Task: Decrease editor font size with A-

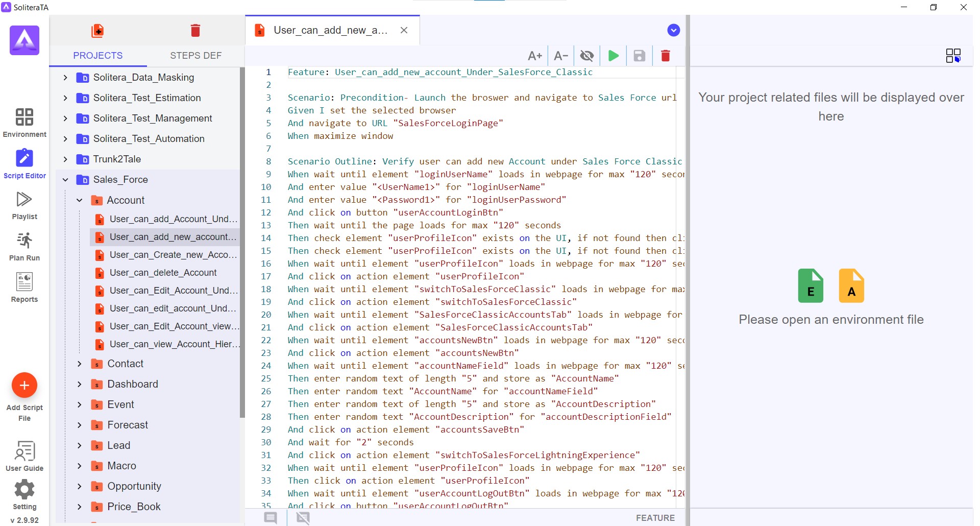Action: pyautogui.click(x=561, y=56)
